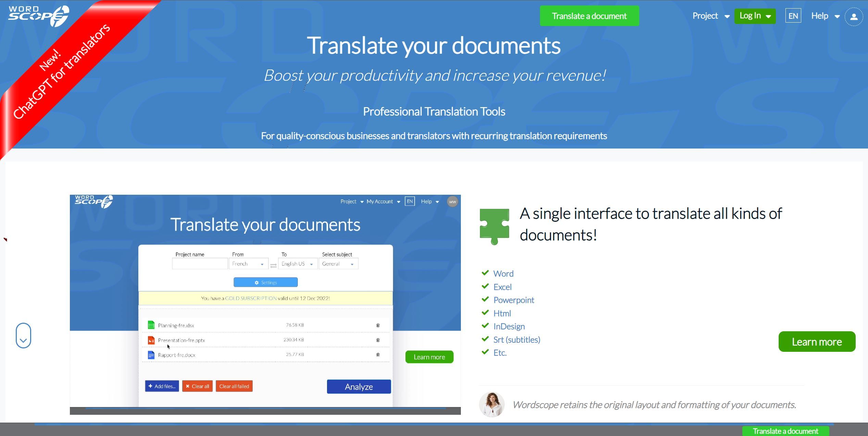Open the Html format link
The height and width of the screenshot is (436, 868).
click(x=502, y=313)
